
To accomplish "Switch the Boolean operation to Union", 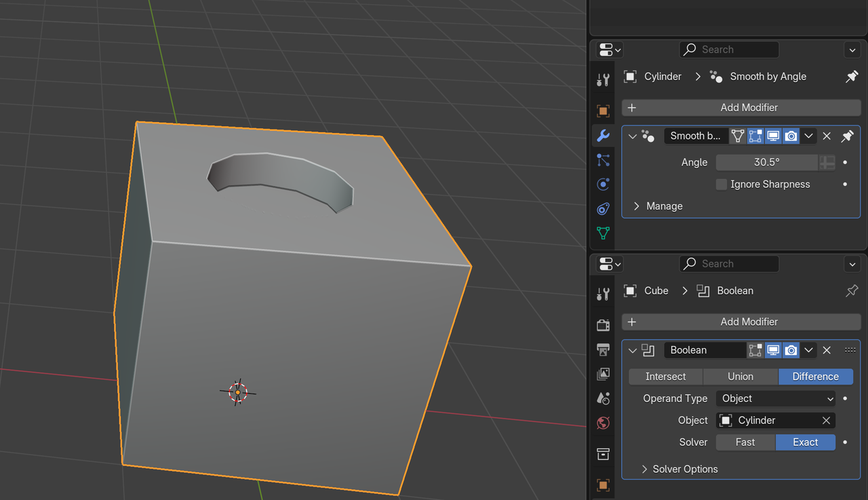I will click(740, 377).
